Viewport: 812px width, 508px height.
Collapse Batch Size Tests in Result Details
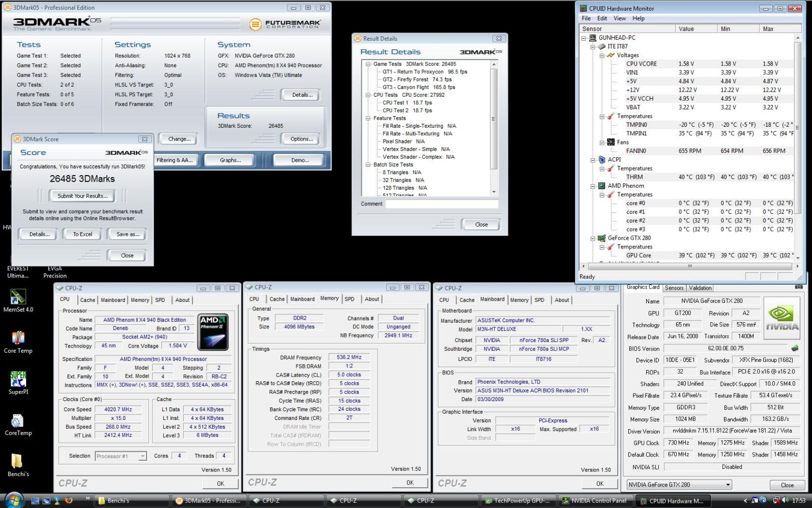368,164
